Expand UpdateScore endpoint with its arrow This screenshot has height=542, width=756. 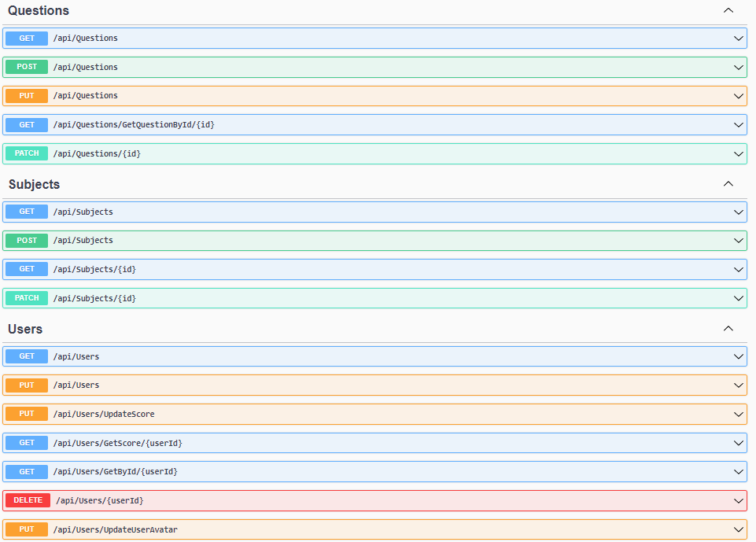point(738,414)
